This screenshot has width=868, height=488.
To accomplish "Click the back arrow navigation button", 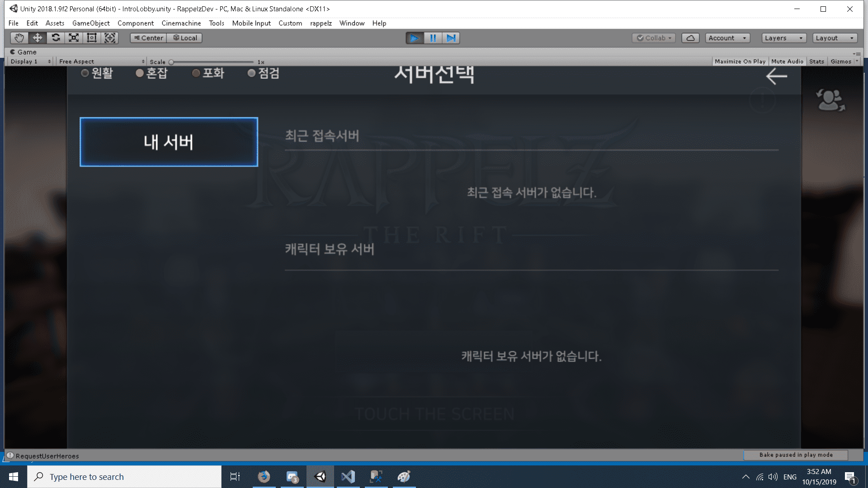I will 775,75.
